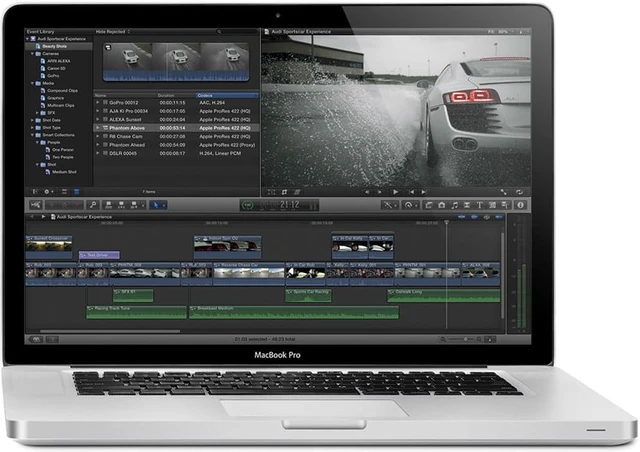
Task: Select the ALEXA Sunset clip row
Action: 176,119
